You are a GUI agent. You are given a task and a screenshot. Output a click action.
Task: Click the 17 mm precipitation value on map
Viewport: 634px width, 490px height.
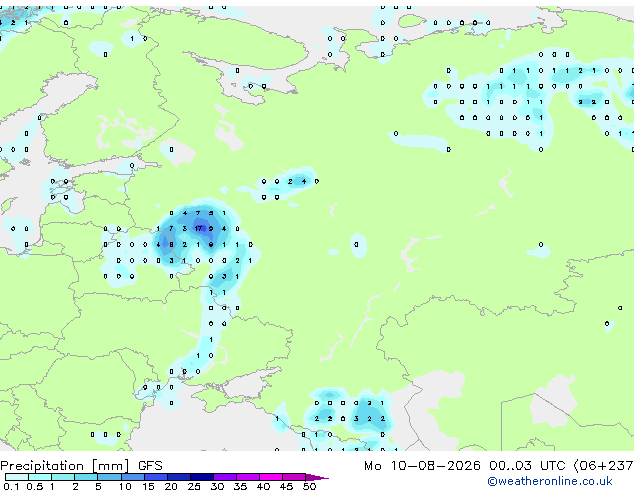point(198,229)
